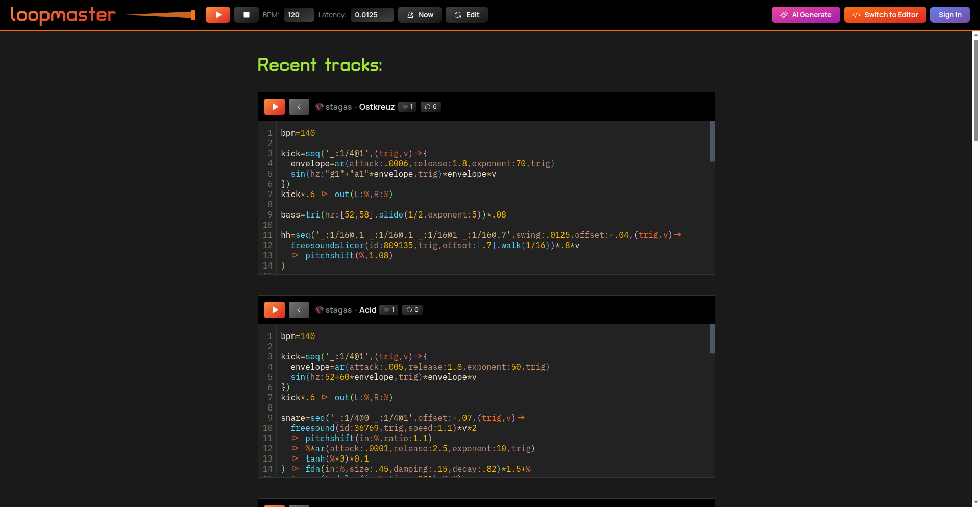Click the 'freesoundslicer' line in the Ostkreuz code
This screenshot has height=507, width=980.
pyautogui.click(x=435, y=245)
